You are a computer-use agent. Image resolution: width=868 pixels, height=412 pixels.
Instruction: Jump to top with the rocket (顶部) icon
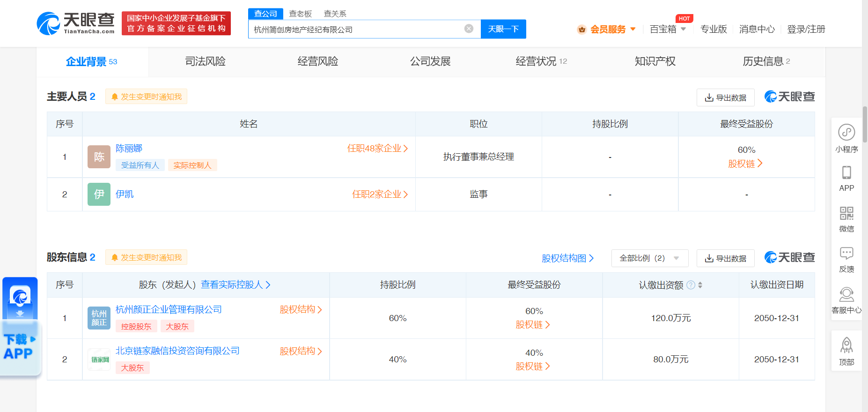click(846, 345)
